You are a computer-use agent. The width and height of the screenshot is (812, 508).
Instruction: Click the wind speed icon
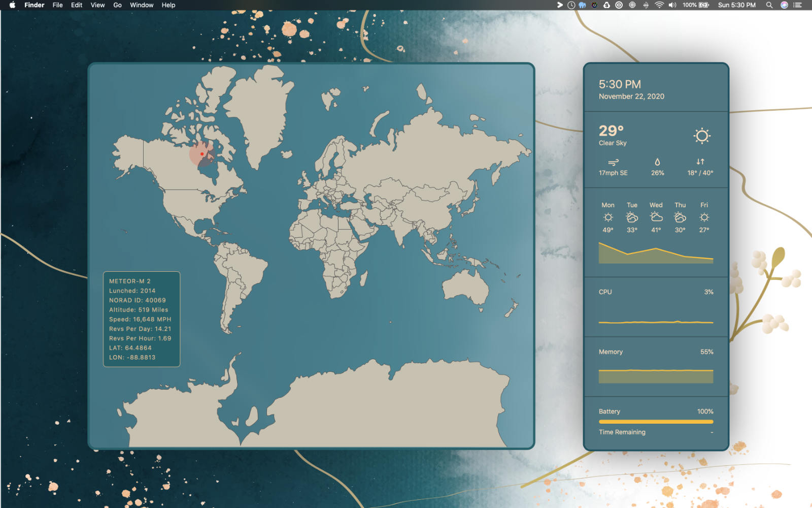[x=613, y=163]
